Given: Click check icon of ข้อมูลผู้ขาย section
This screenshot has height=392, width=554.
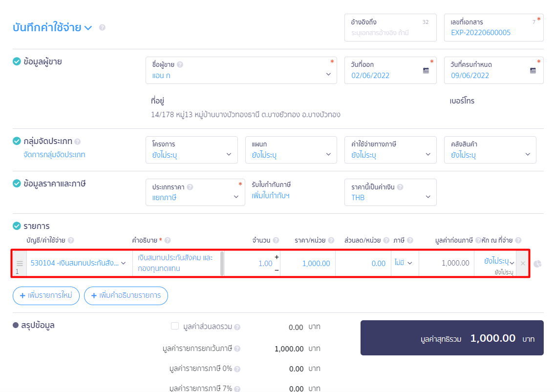Looking at the screenshot, I should point(17,62).
